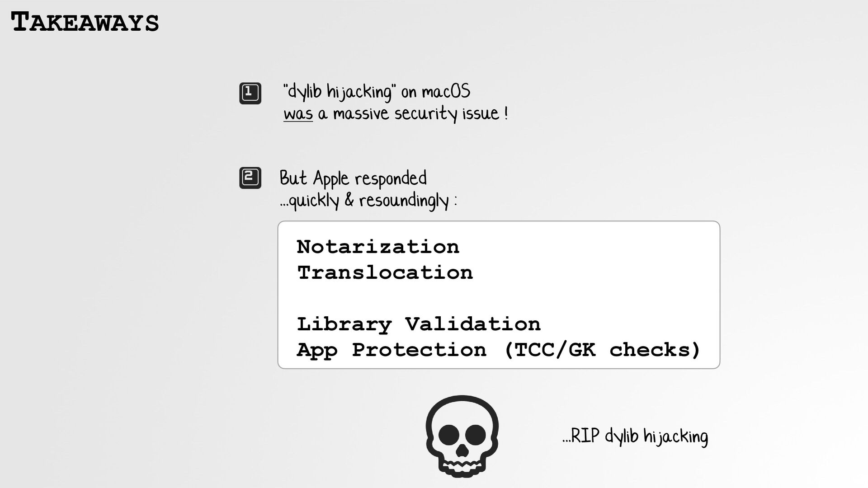
Task: Select the underlined word 'was'
Action: point(298,113)
